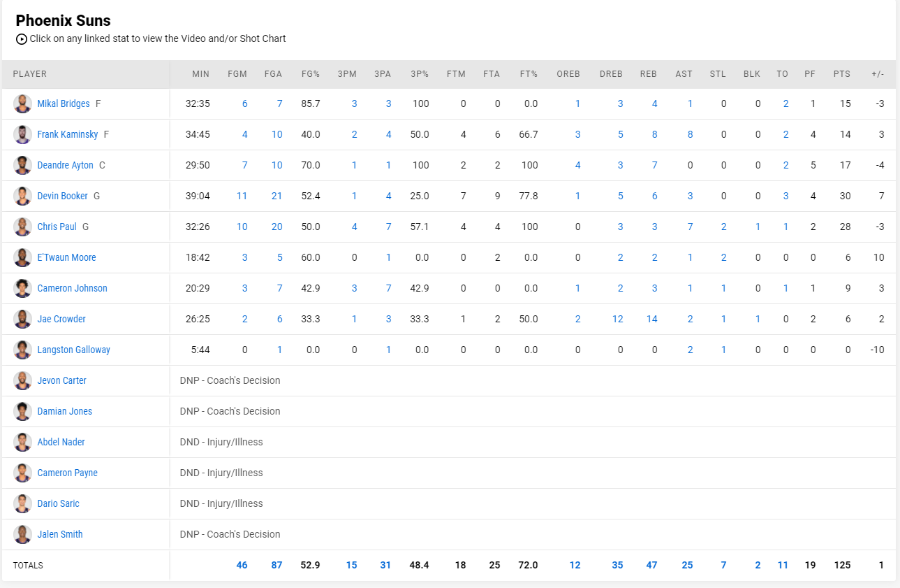Open Damian Jones name link
The height and width of the screenshot is (588, 900).
point(65,411)
